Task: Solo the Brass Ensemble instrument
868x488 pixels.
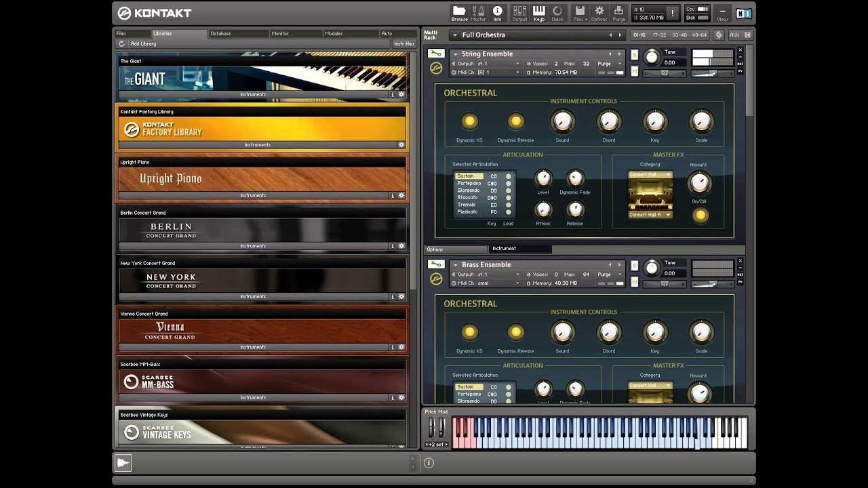Action: click(x=635, y=266)
